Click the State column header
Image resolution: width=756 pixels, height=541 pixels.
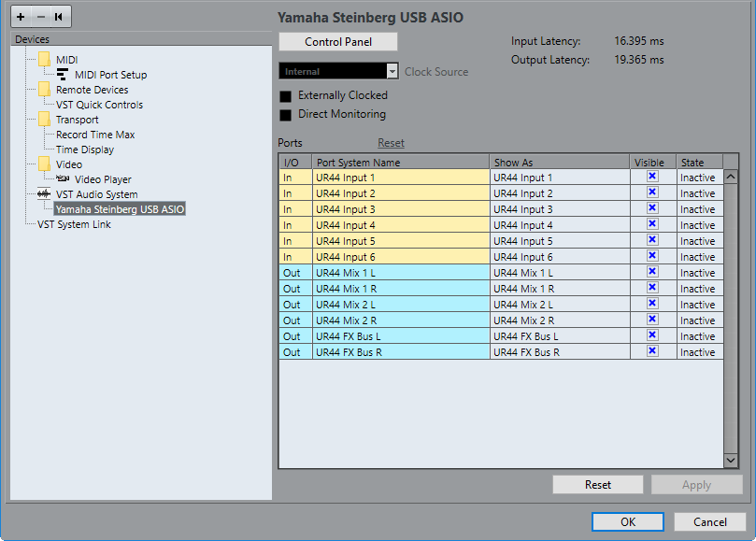coord(700,162)
